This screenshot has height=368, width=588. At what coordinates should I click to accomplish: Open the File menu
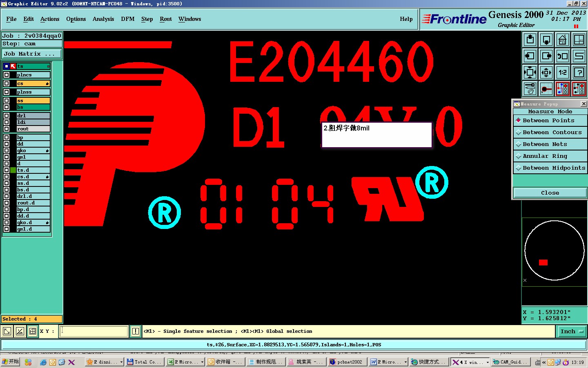pyautogui.click(x=11, y=19)
